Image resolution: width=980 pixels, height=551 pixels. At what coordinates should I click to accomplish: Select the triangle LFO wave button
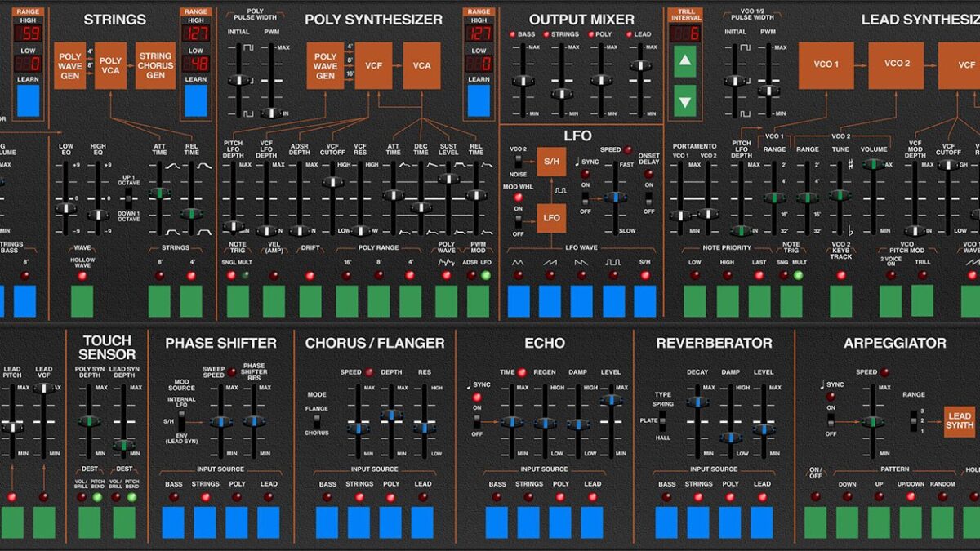(519, 300)
